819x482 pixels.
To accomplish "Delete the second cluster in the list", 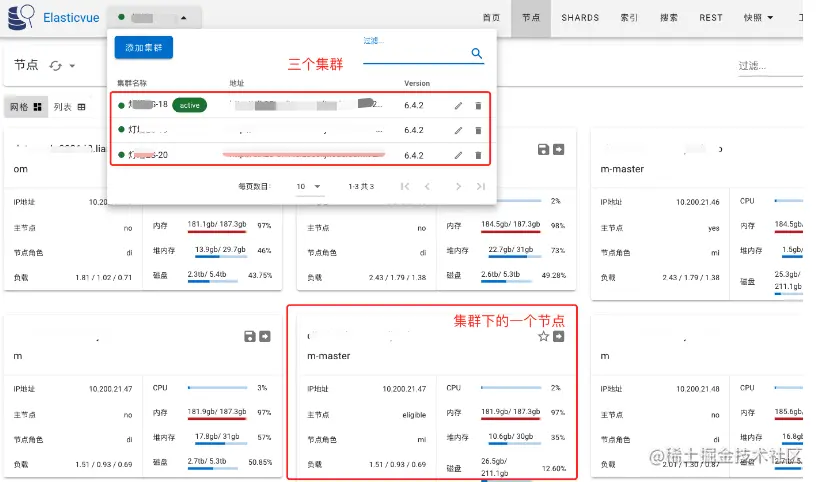I will tap(478, 131).
